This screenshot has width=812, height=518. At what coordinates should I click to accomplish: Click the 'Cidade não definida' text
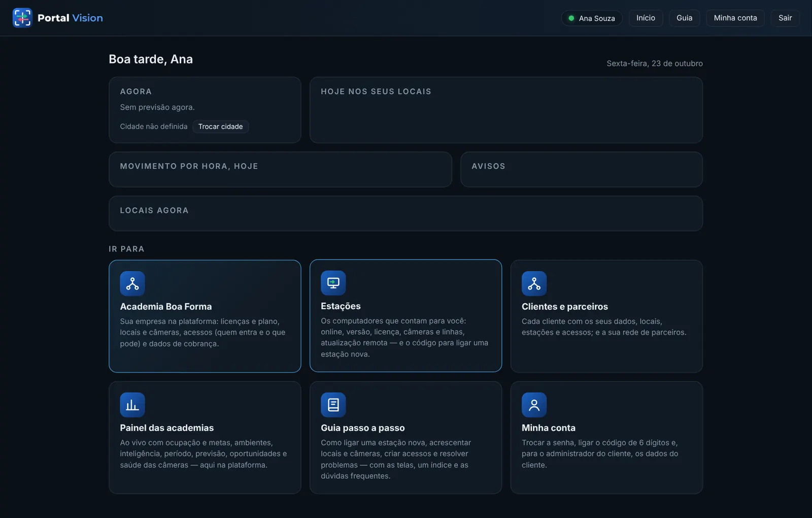click(154, 126)
